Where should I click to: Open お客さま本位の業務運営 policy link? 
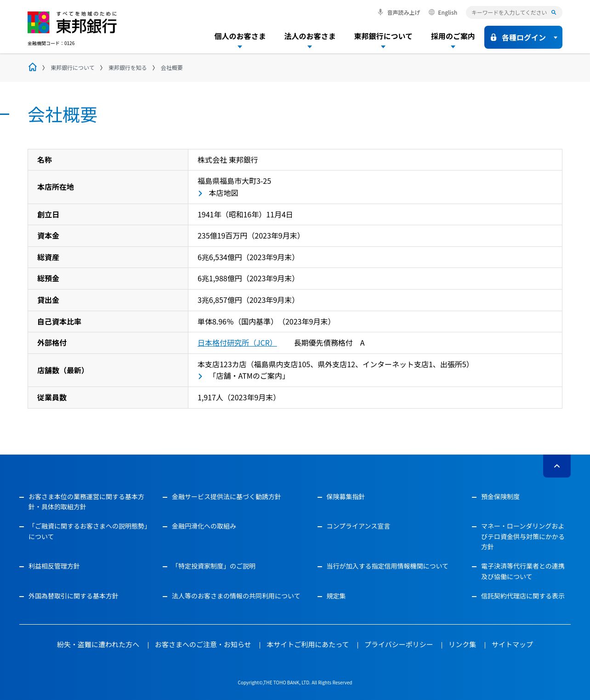tap(86, 501)
